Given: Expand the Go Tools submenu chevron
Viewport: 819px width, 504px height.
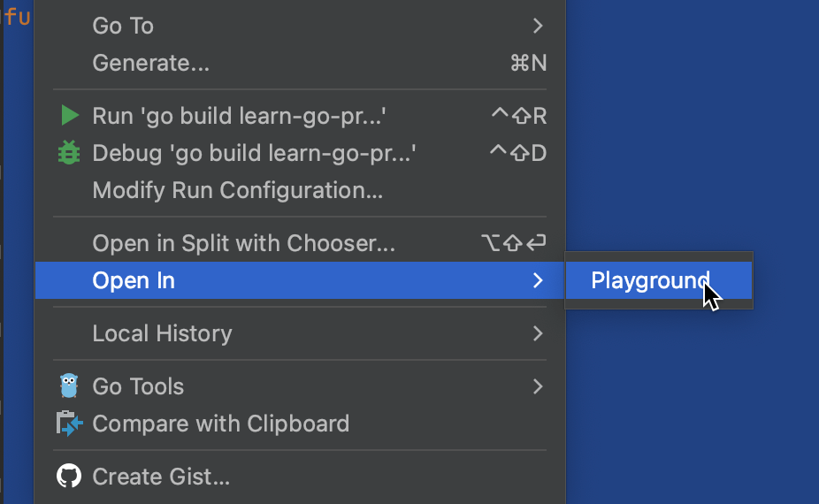Looking at the screenshot, I should click(538, 386).
